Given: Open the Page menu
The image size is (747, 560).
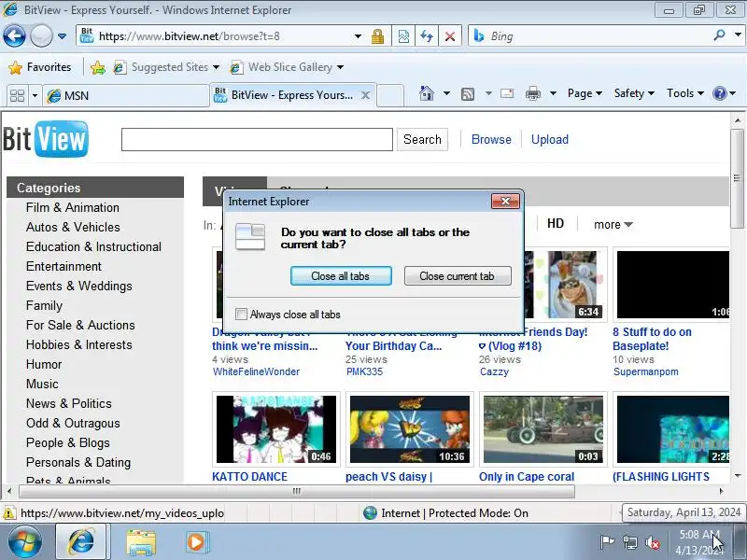Looking at the screenshot, I should [x=585, y=93].
